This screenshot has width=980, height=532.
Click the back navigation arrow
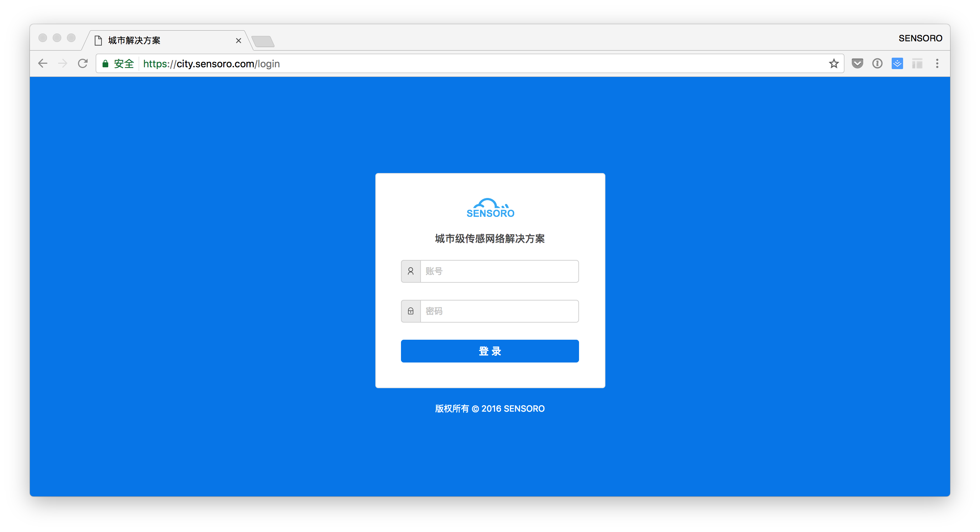tap(43, 63)
